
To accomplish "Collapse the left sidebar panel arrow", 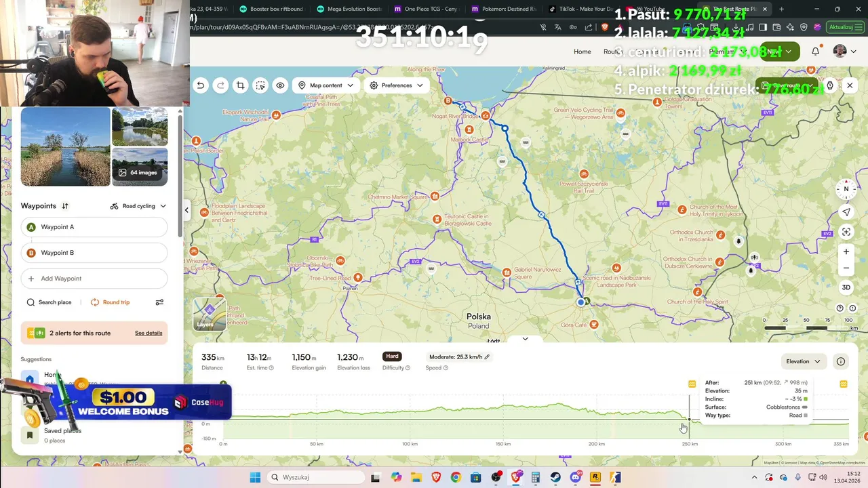I will [x=186, y=210].
